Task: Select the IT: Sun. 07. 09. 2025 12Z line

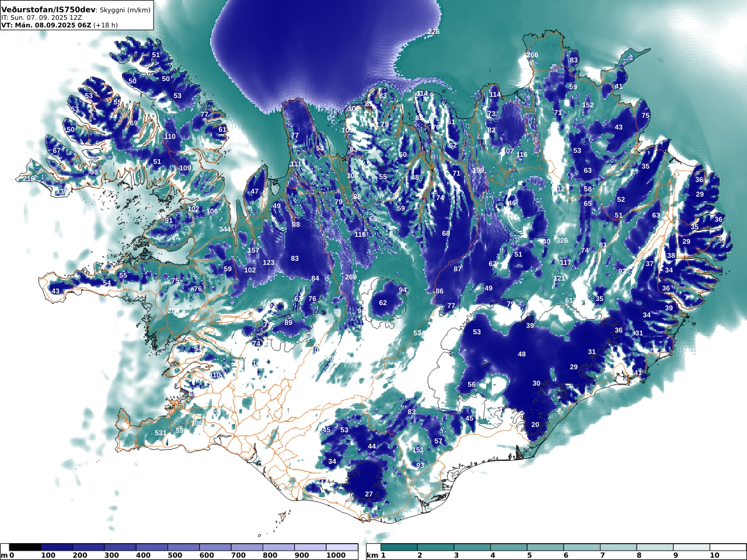Action: (x=43, y=17)
